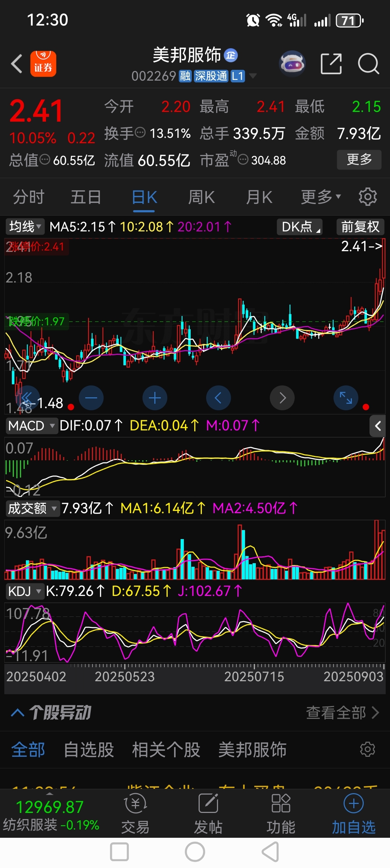390x868 pixels.
Task: Collapse side panel arrow beside MACD
Action: [x=378, y=426]
